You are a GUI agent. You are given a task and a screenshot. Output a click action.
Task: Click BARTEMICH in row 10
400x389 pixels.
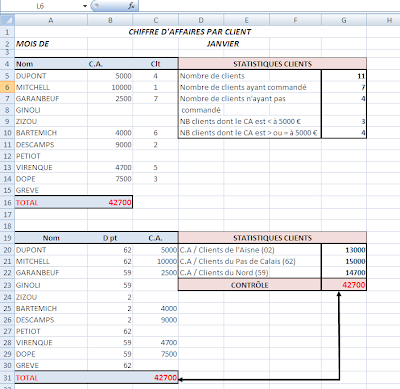click(x=36, y=133)
